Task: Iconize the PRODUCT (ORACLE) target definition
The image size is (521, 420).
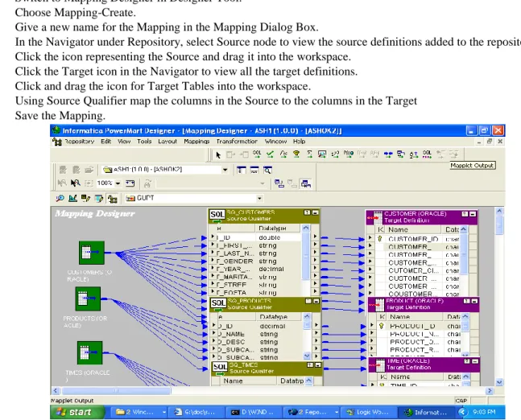Action: [474, 301]
